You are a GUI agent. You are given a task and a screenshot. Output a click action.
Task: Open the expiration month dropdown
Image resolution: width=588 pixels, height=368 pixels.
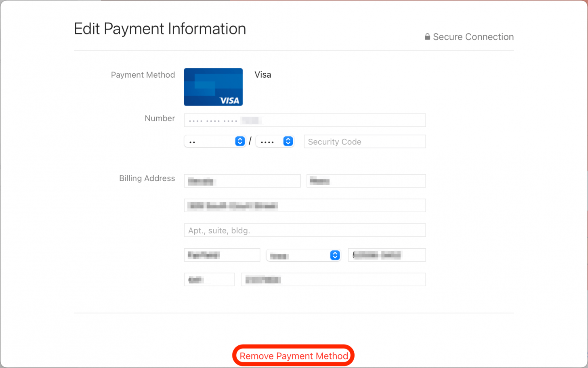[215, 141]
